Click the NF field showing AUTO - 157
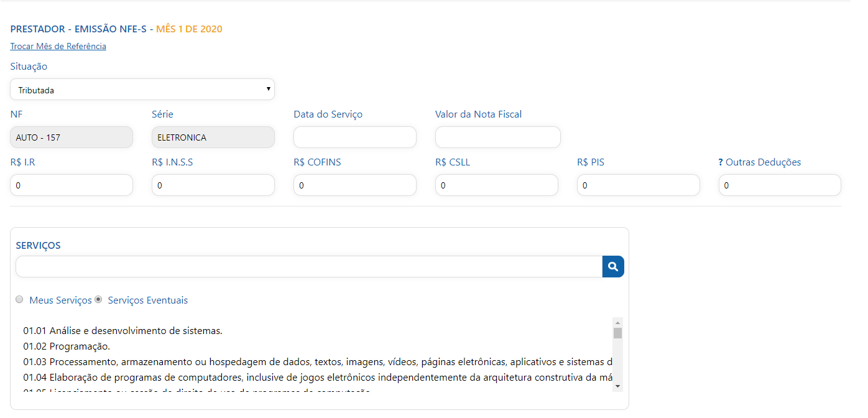868x418 pixels. click(x=72, y=137)
